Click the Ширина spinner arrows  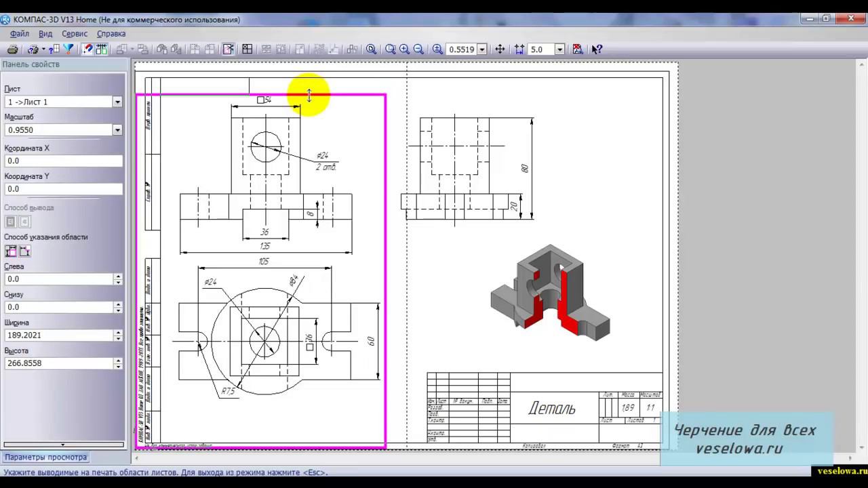tap(118, 335)
